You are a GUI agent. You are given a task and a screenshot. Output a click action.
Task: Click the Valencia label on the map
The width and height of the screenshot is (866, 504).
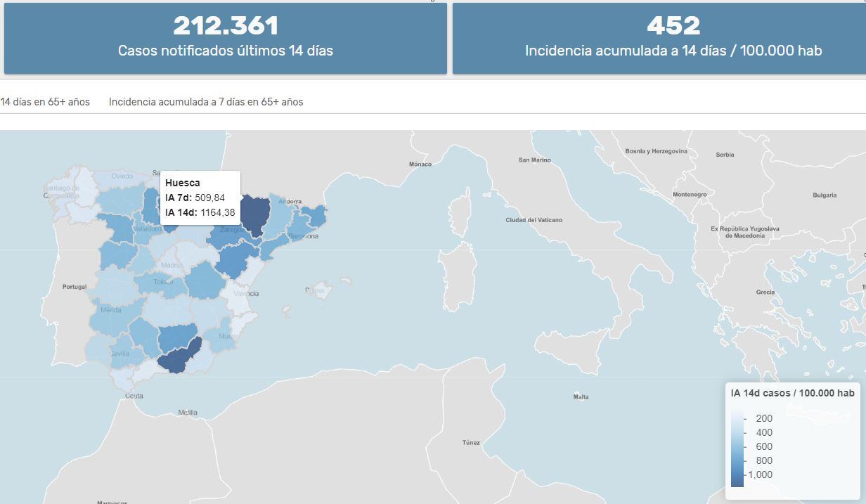click(246, 294)
